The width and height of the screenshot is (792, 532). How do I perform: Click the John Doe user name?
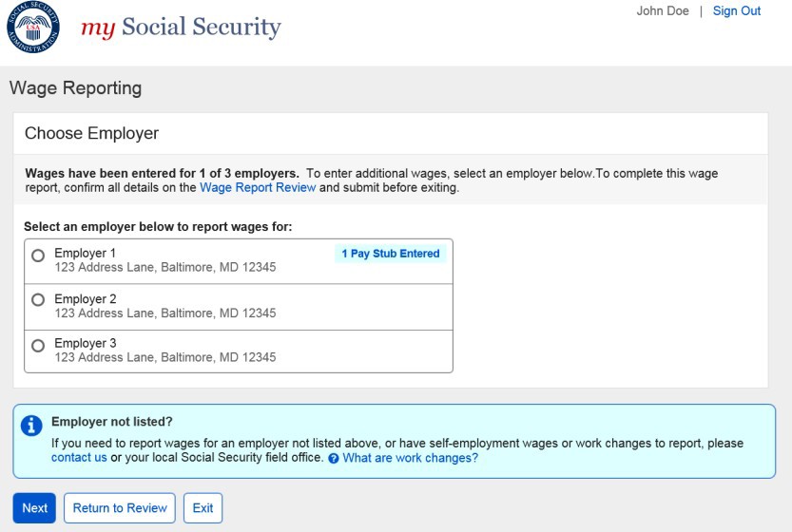[663, 11]
